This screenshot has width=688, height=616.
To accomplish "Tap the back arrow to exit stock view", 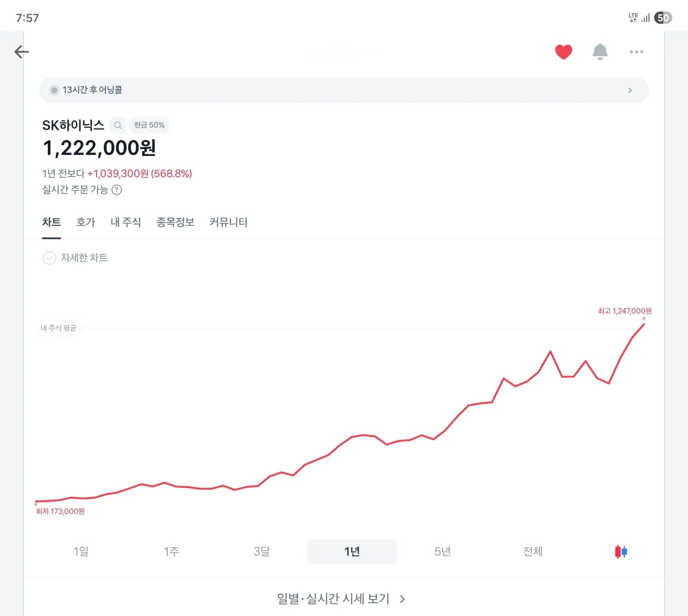I will 22,51.
